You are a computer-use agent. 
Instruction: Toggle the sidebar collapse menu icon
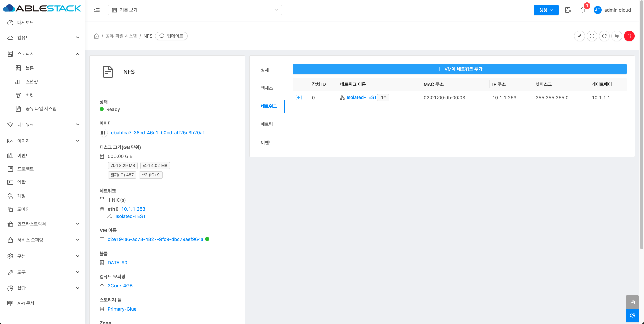(x=97, y=10)
